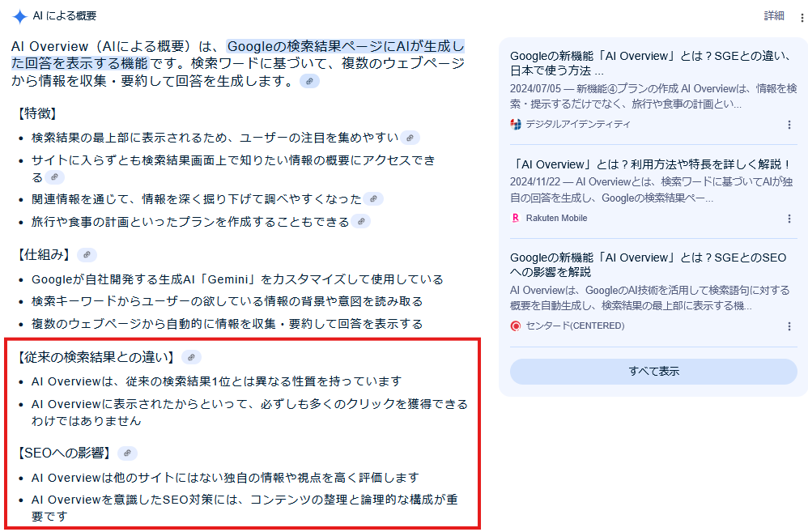Click the bullet '検索結果の最上部に表示されるため'
Viewport: 808px width, 532px height.
click(x=215, y=138)
